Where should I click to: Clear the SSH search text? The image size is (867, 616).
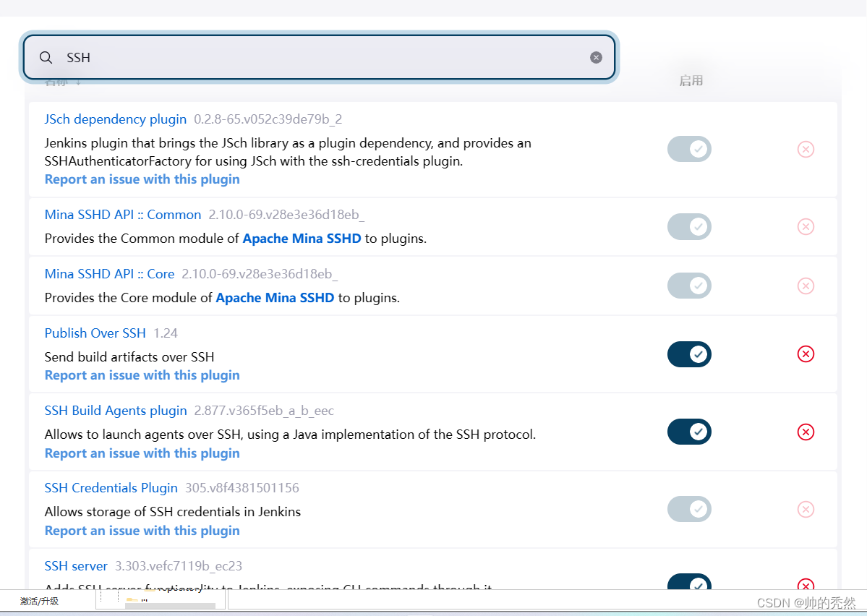pos(596,58)
